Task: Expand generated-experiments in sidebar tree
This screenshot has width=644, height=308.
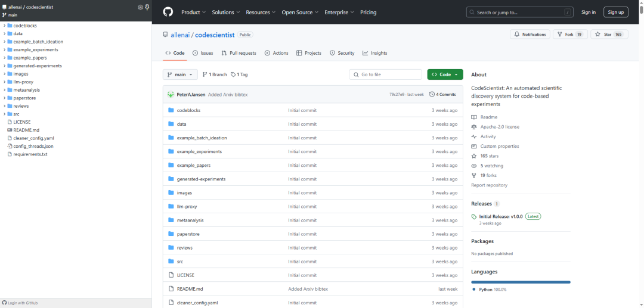Action: coord(4,66)
